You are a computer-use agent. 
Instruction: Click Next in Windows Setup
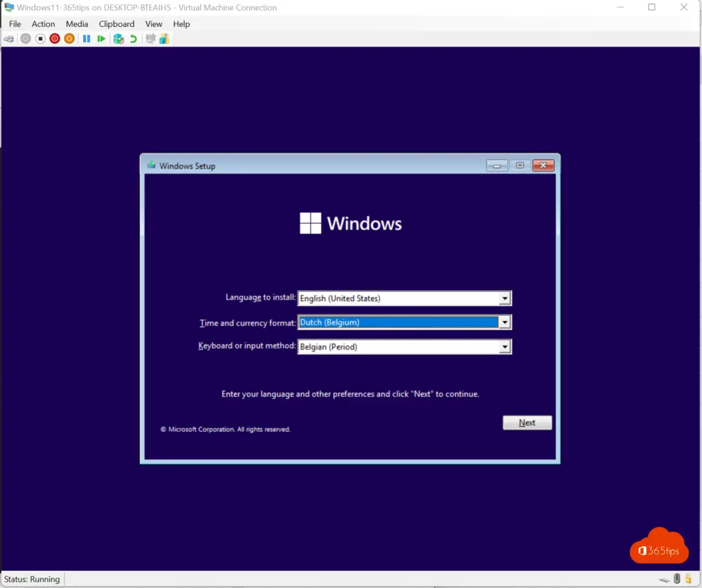click(526, 423)
